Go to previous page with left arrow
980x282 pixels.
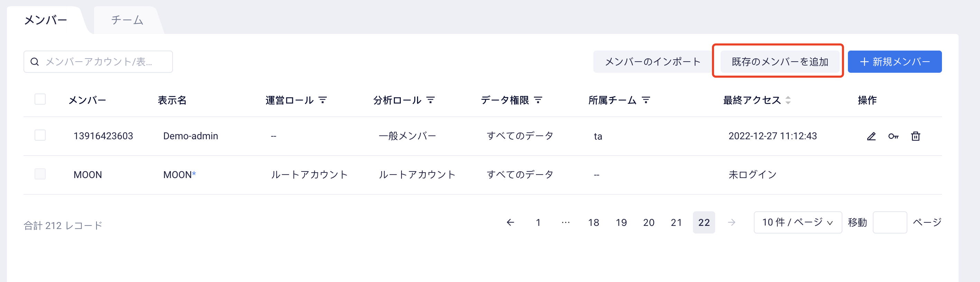(510, 222)
